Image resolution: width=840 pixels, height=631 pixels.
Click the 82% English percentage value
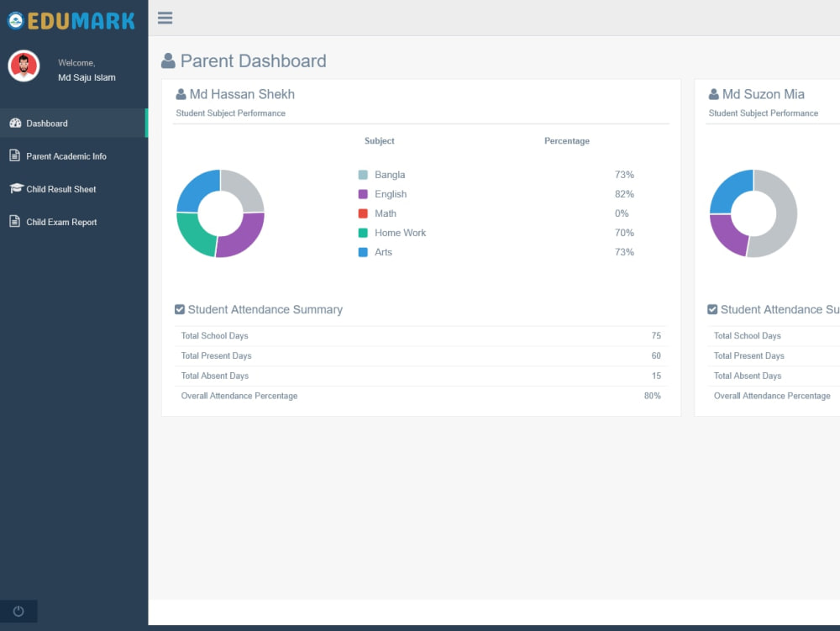(x=624, y=194)
